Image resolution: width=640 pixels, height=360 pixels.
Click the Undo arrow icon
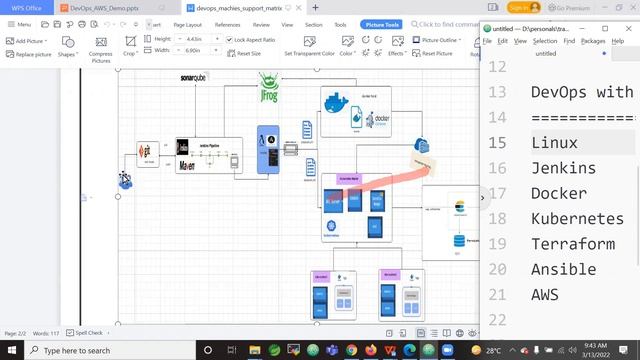click(107, 24)
